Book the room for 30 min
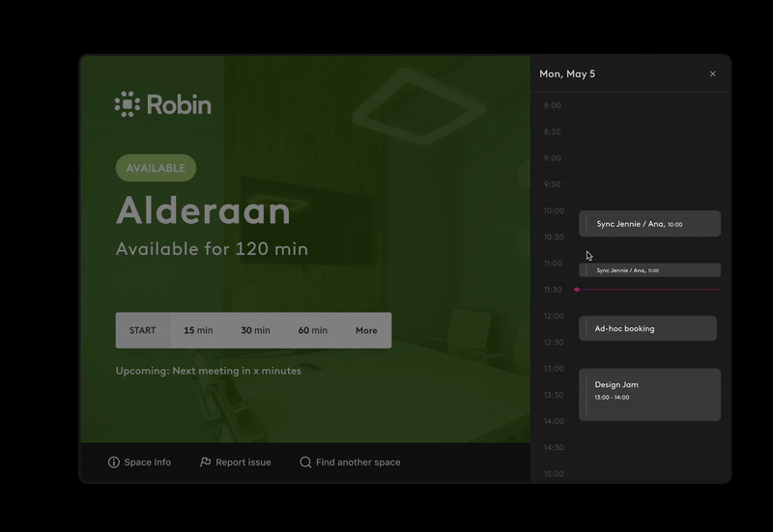This screenshot has height=532, width=773. (255, 330)
